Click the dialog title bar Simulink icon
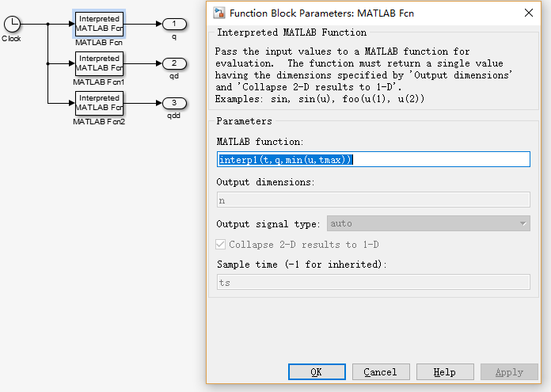Image resolution: width=551 pixels, height=392 pixels. (x=218, y=13)
